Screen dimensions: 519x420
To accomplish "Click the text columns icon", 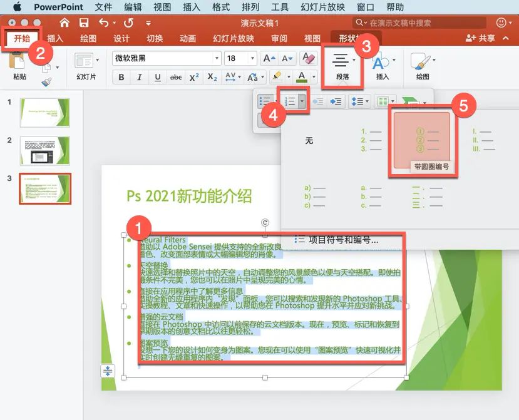I will tap(383, 101).
